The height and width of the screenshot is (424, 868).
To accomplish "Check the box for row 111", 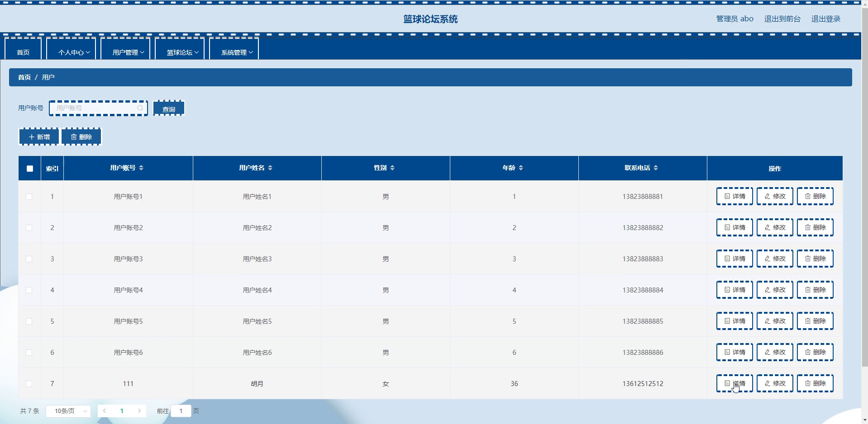I will coord(29,384).
